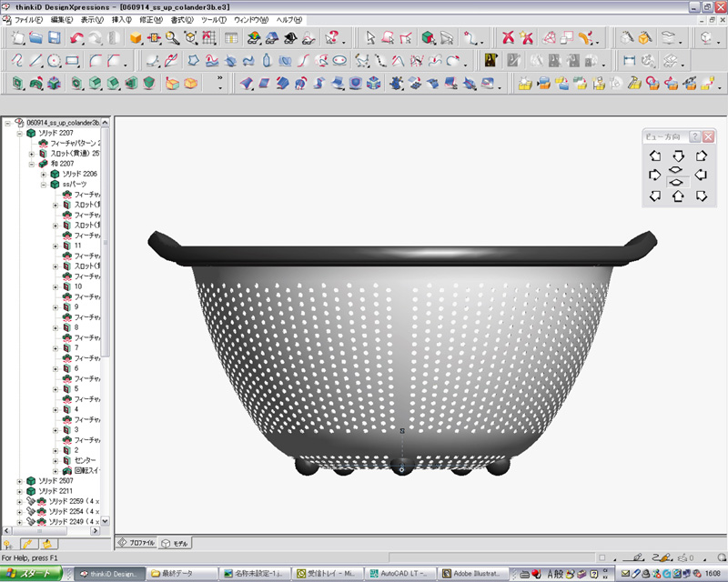The width and height of the screenshot is (728, 582).
Task: Click the tree panel scrollbar down arrow
Action: point(106,521)
